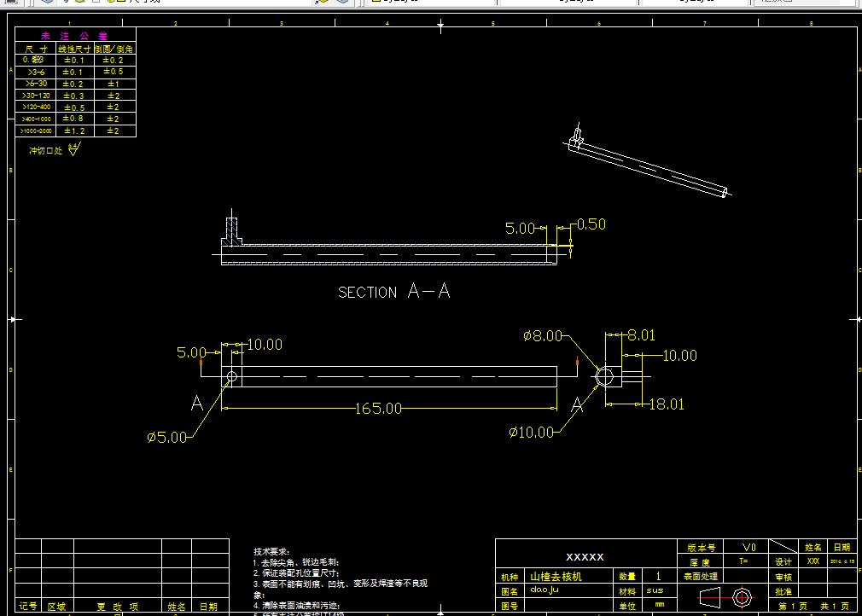Click the hatched bolt in the section view
This screenshot has height=616, width=862.
pyautogui.click(x=231, y=231)
